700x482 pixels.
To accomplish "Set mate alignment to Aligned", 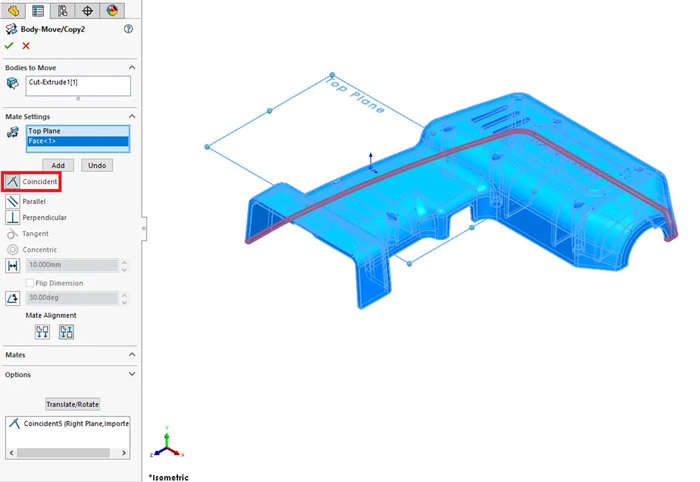I will [42, 332].
